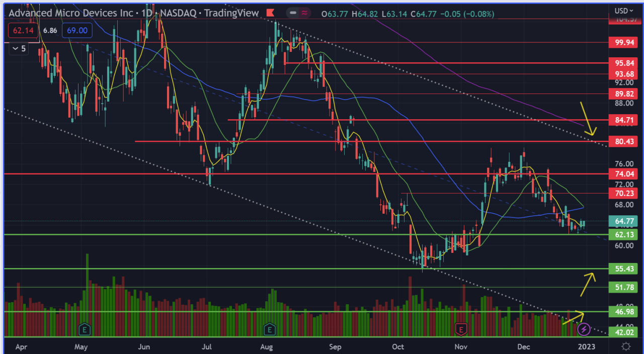Click the red 62.14 sell button
The image size is (644, 354).
[23, 30]
